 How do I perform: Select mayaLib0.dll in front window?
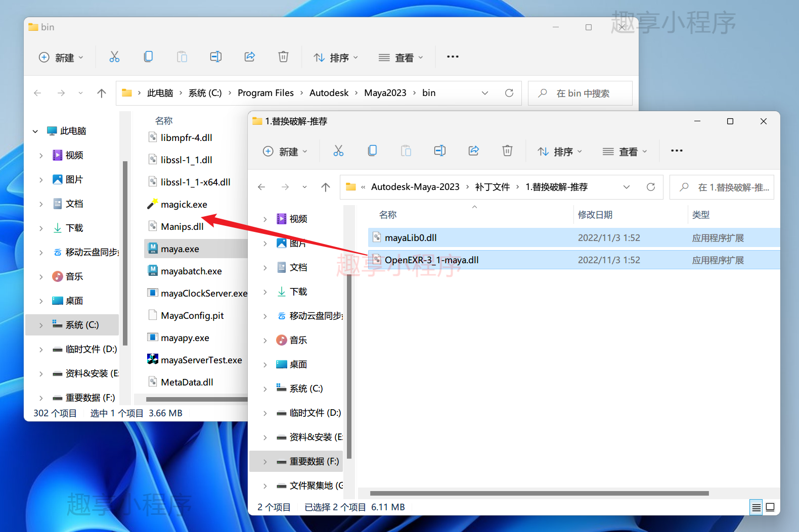point(574,237)
